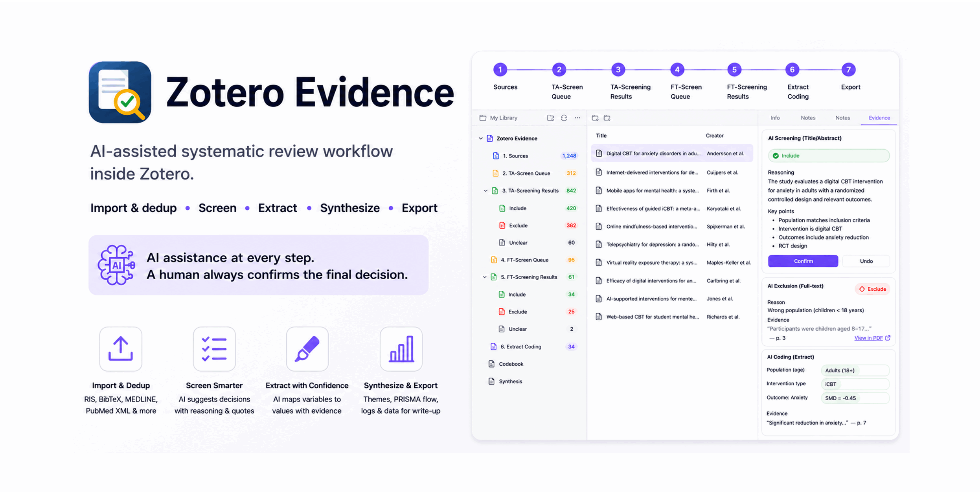This screenshot has width=980, height=493.
Task: Click the 1,248 count badge for Sources
Action: [x=569, y=156]
